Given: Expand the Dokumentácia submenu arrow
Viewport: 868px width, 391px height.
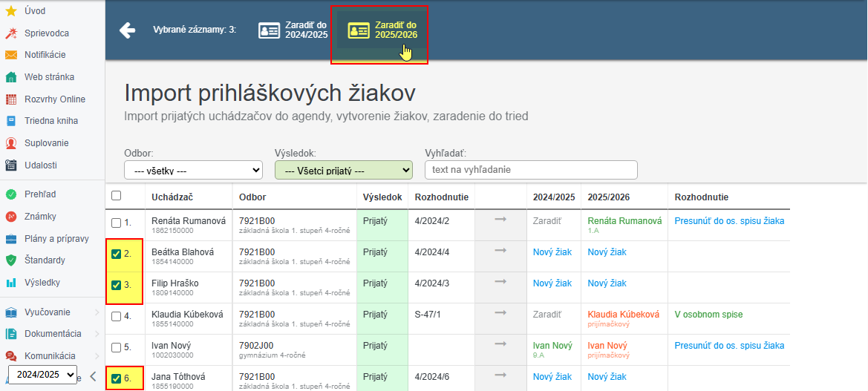Looking at the screenshot, I should [x=97, y=334].
